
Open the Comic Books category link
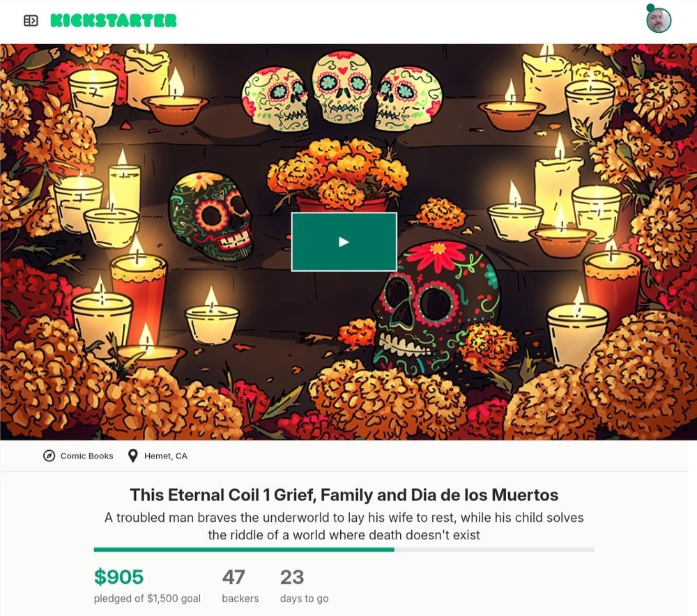point(86,456)
